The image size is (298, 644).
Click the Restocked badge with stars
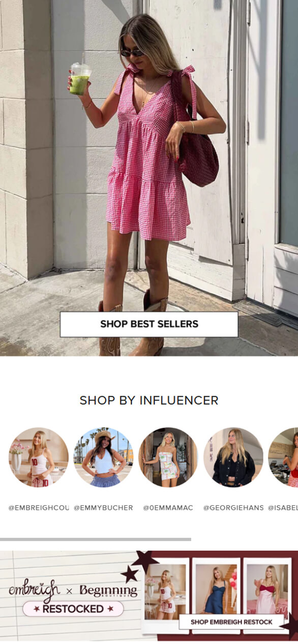click(x=73, y=608)
